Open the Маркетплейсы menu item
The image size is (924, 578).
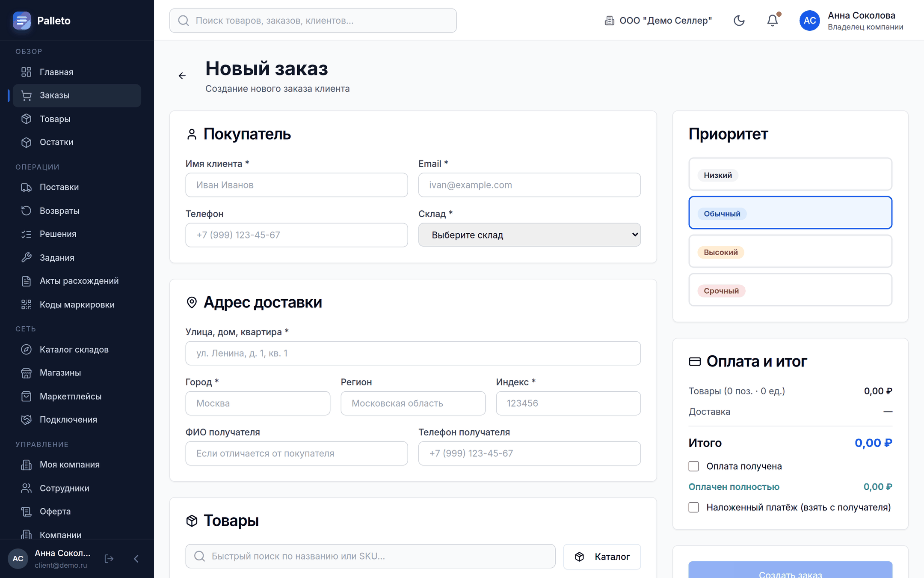(x=77, y=396)
